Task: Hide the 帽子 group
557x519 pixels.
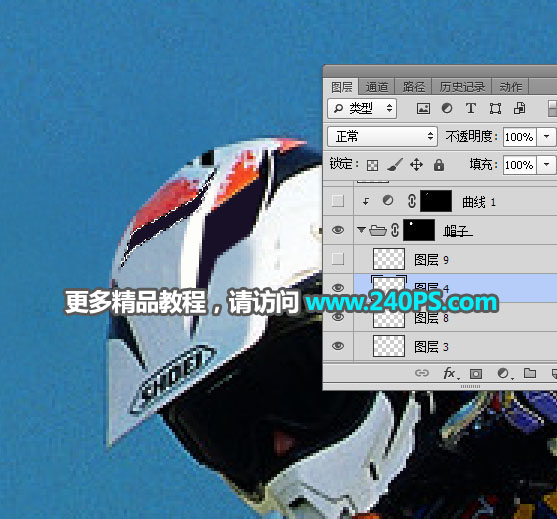Action: pyautogui.click(x=338, y=230)
